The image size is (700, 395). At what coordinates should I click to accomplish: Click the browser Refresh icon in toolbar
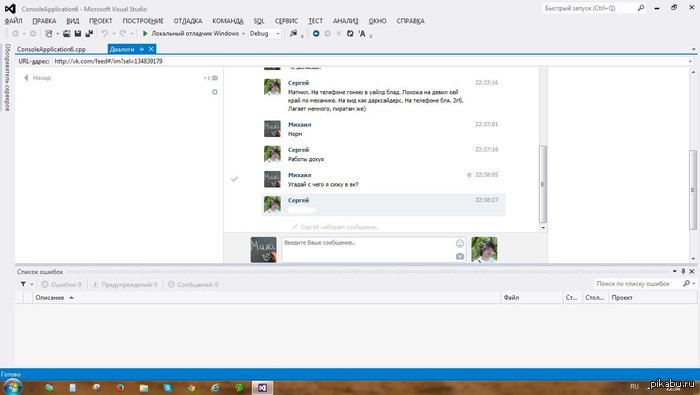click(x=350, y=33)
